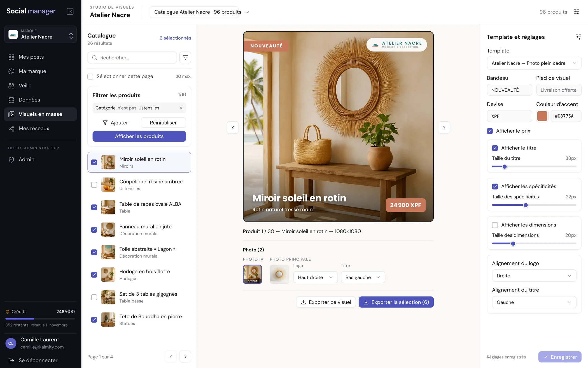Open Alignement du logo dropdown
Image resolution: width=588 pixels, height=368 pixels.
coord(534,276)
